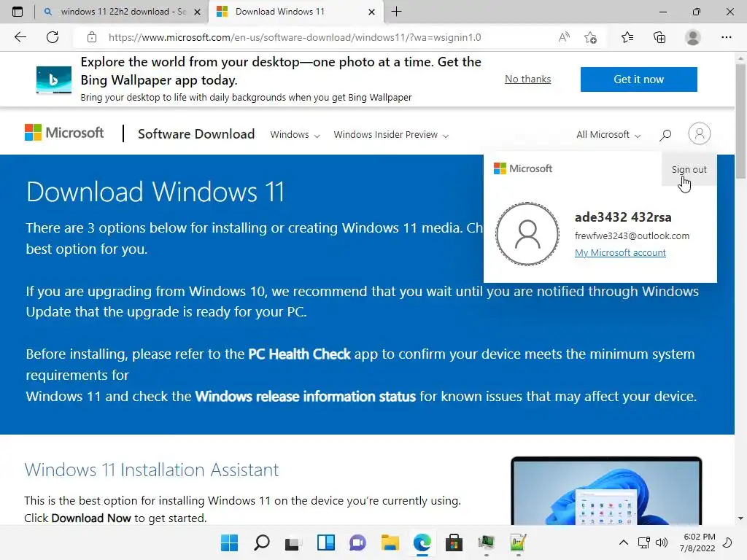Open Windows release information status link
Viewport: 747px width, 560px height.
pos(306,396)
